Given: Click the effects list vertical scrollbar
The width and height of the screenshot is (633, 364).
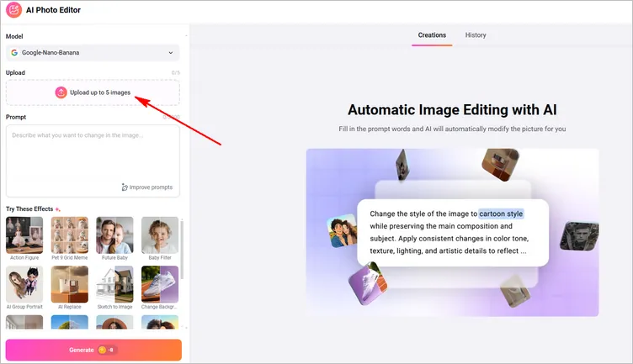Looking at the screenshot, I should point(183,252).
